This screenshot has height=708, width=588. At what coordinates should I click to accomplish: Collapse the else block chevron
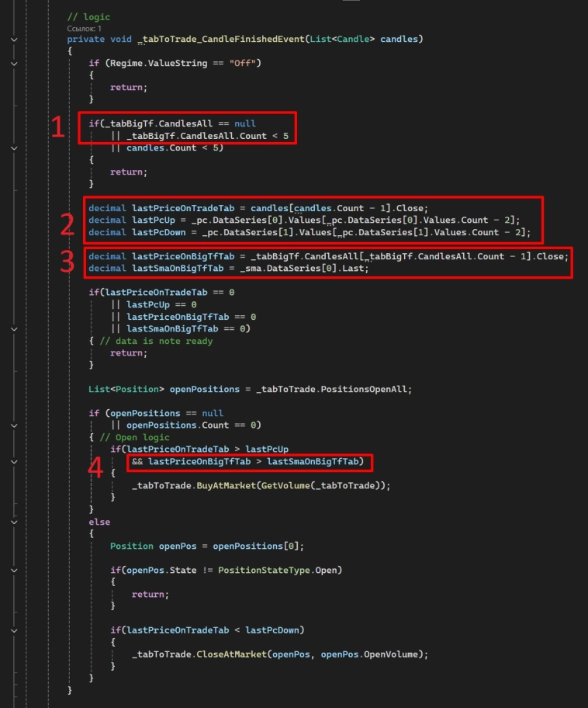point(14,522)
